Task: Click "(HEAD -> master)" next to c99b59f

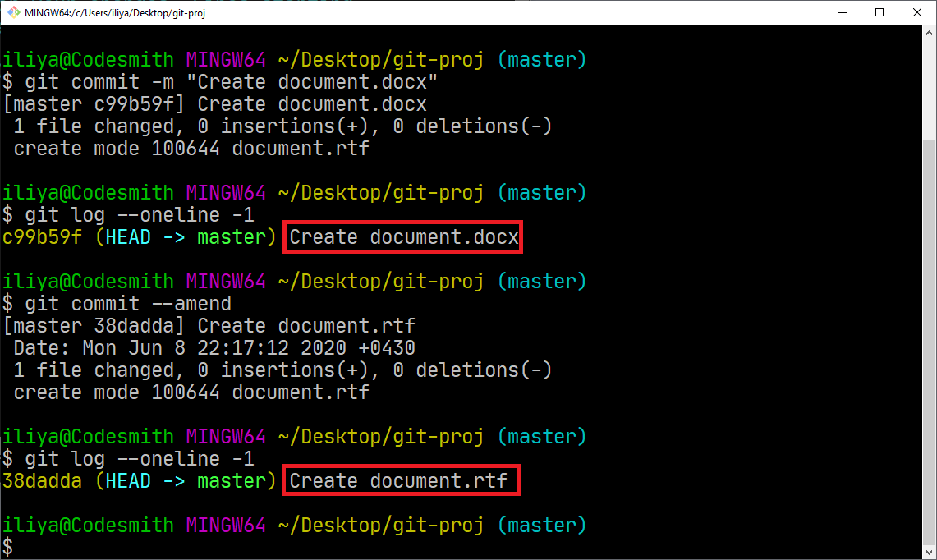Action: 186,237
